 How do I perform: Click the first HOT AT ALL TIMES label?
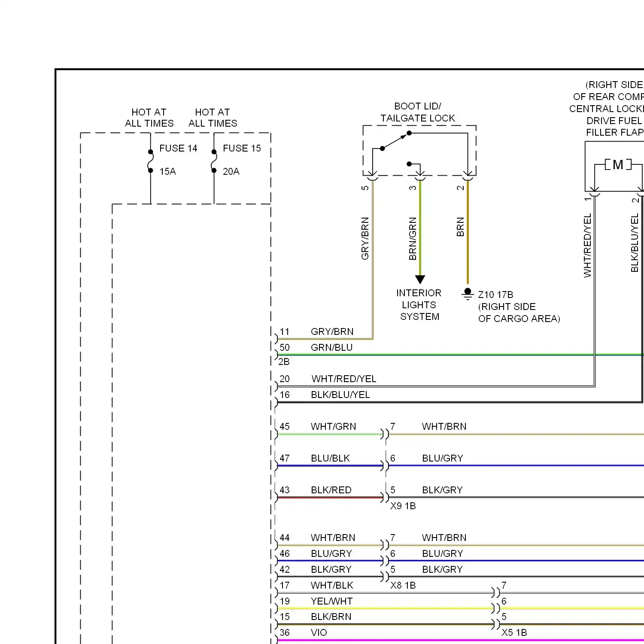(x=149, y=118)
